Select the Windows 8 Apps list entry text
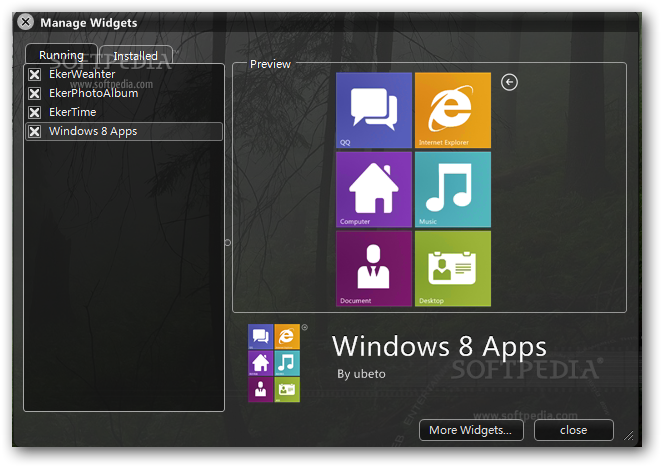662x467 pixels. click(93, 131)
